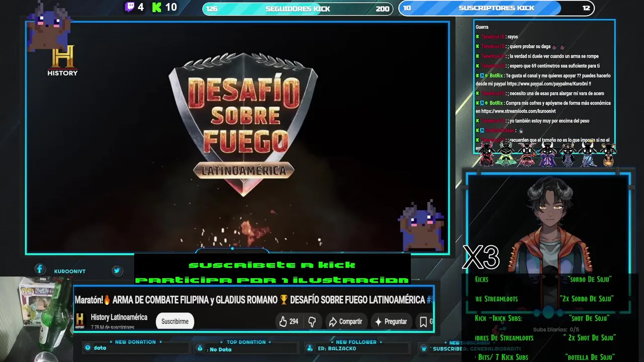This screenshot has width=644, height=362.
Task: Click the first "Sorbo De Soju" reward line
Action: 589,279
